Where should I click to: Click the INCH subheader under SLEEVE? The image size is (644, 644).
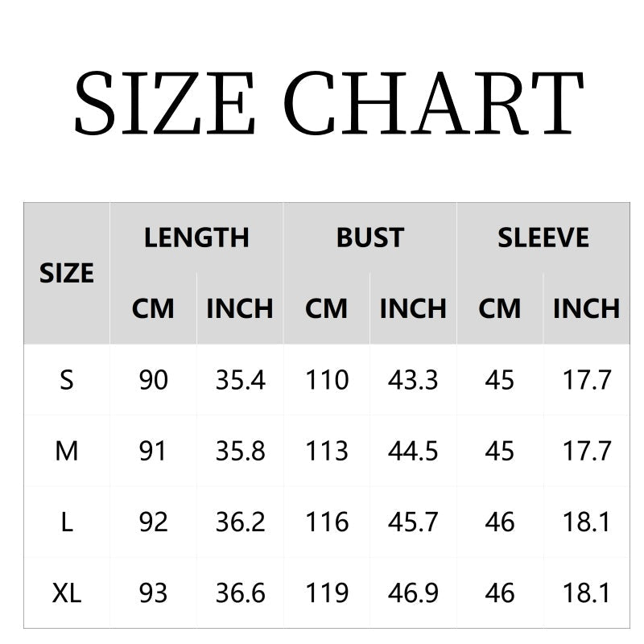point(587,308)
